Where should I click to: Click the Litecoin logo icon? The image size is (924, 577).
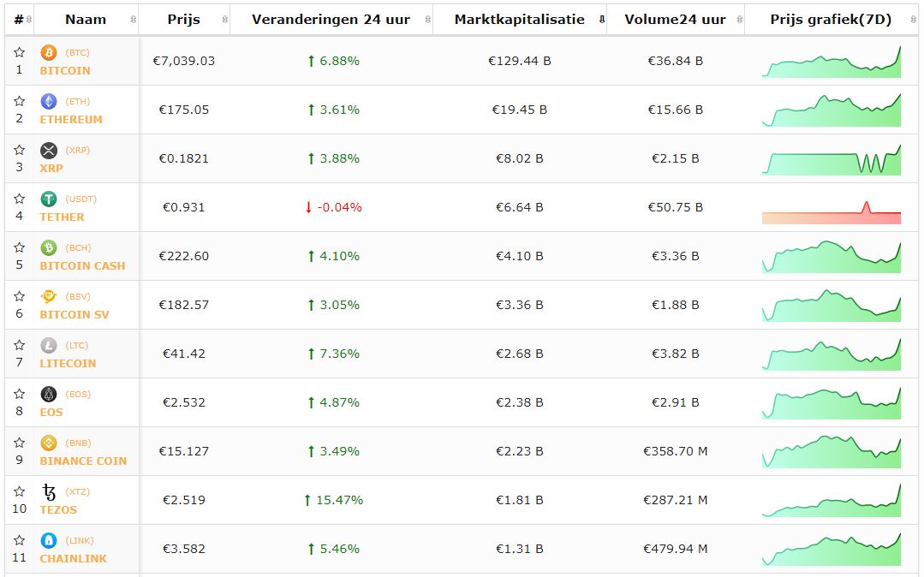(x=49, y=346)
